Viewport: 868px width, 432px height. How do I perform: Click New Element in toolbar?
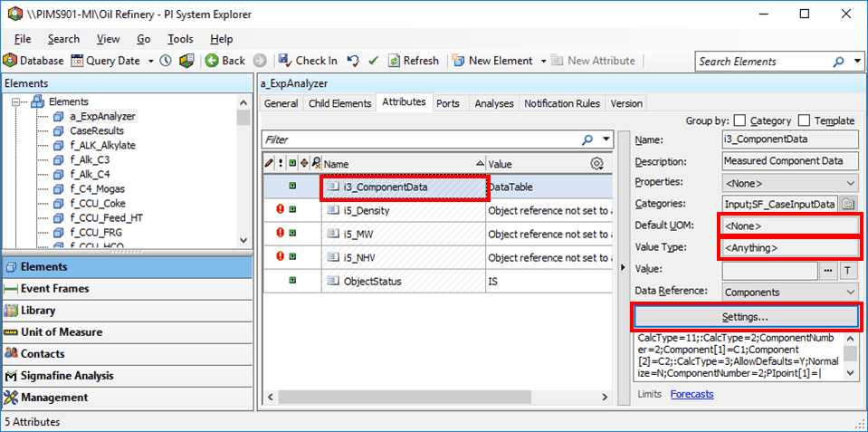pos(492,61)
